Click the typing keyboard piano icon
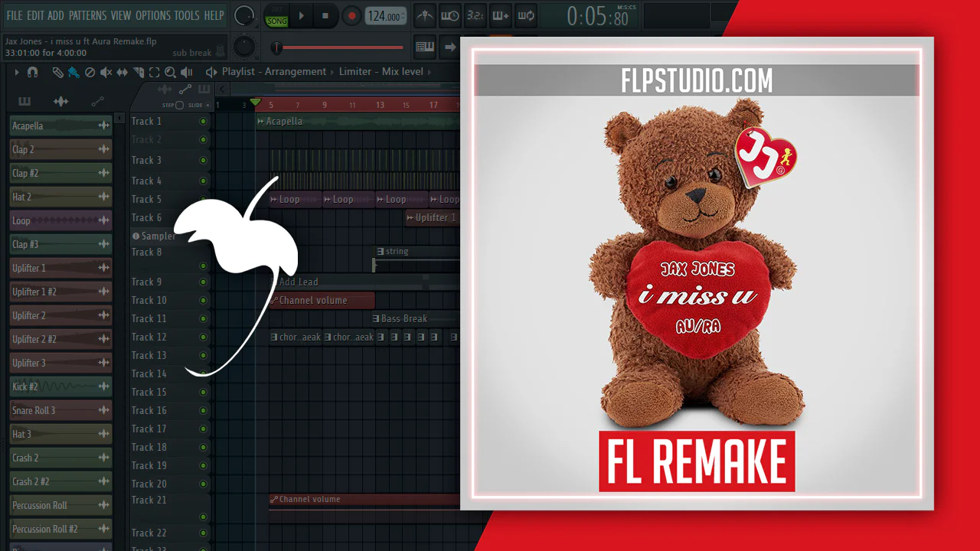The height and width of the screenshot is (551, 980). point(425,47)
